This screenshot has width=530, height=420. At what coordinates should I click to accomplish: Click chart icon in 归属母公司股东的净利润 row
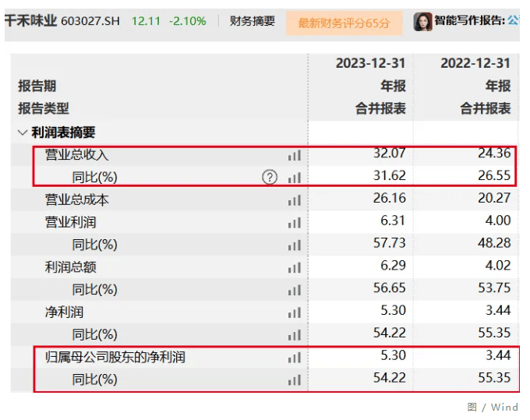click(295, 358)
